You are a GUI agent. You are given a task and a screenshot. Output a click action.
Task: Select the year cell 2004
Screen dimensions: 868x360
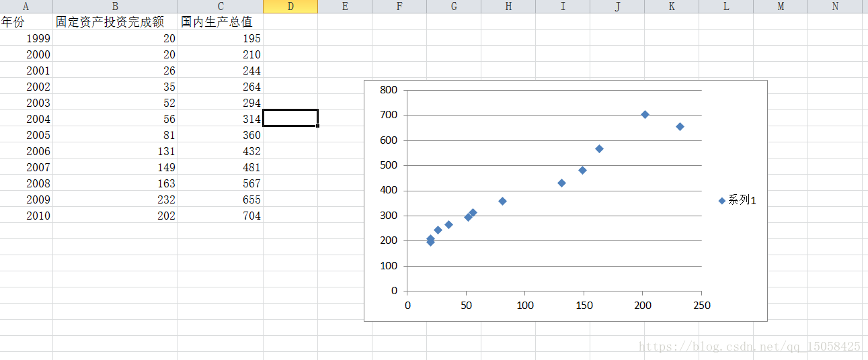click(x=26, y=118)
